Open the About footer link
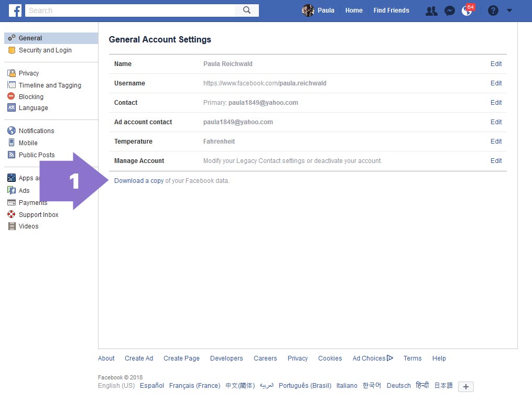The width and height of the screenshot is (532, 403). (106, 358)
